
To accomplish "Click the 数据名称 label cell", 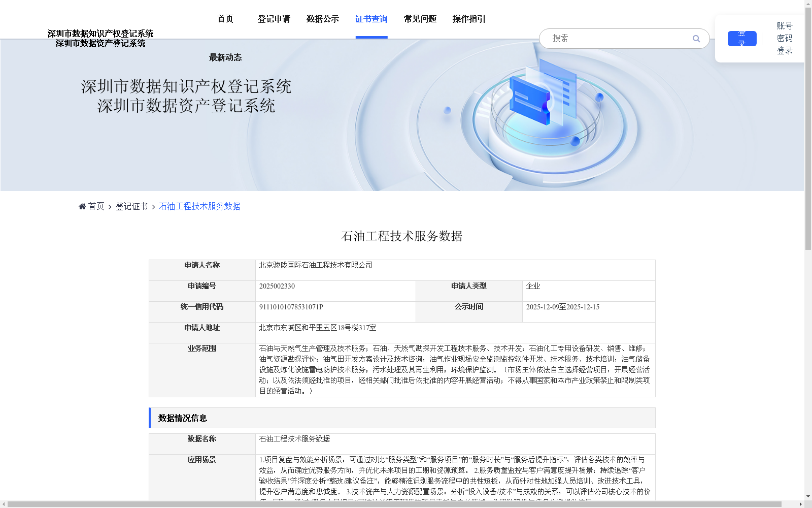I will (x=202, y=444).
